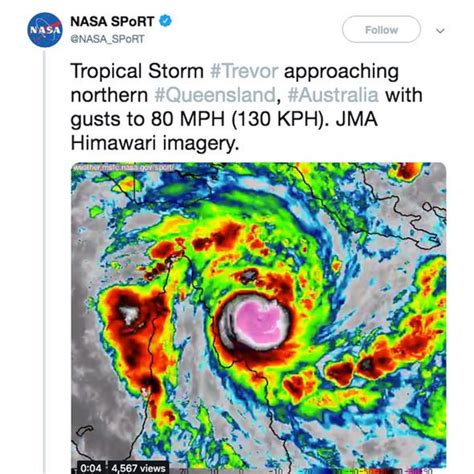
Task: Play the Himawari satellite video
Action: coord(259,318)
